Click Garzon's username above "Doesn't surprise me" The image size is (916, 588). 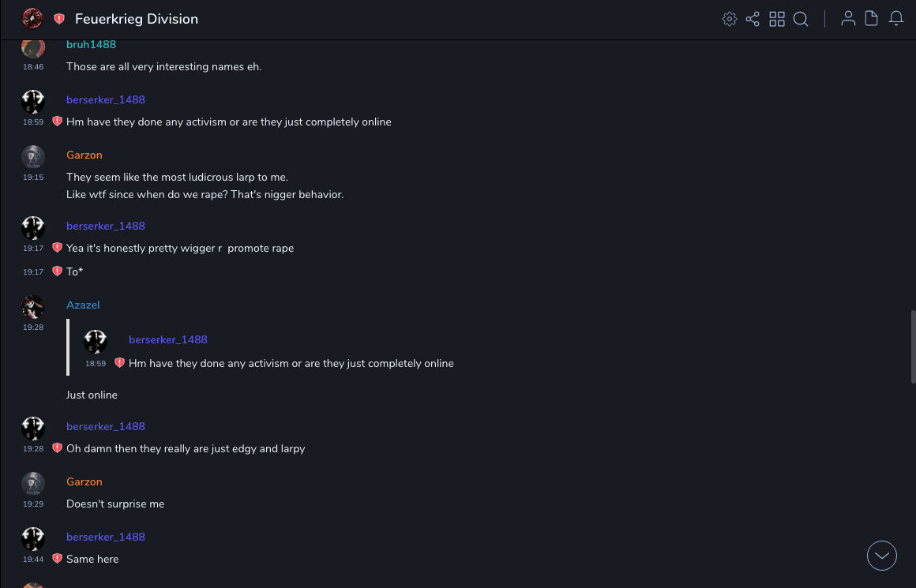coord(84,481)
